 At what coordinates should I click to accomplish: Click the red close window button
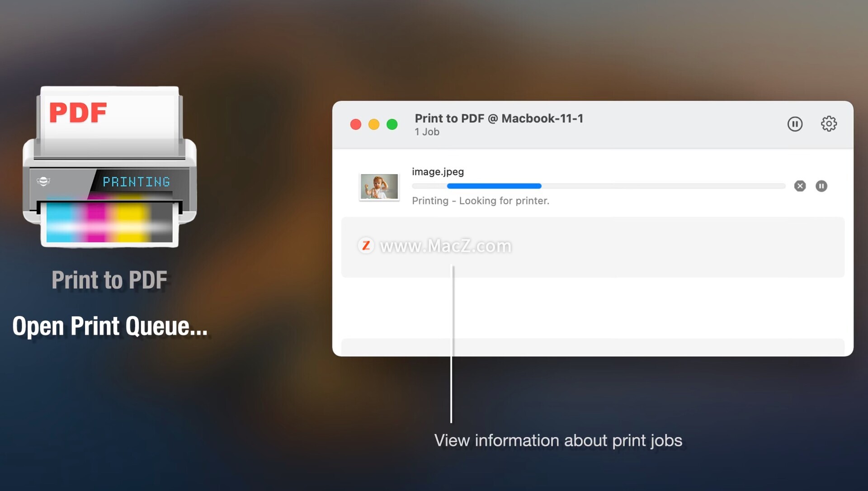356,124
